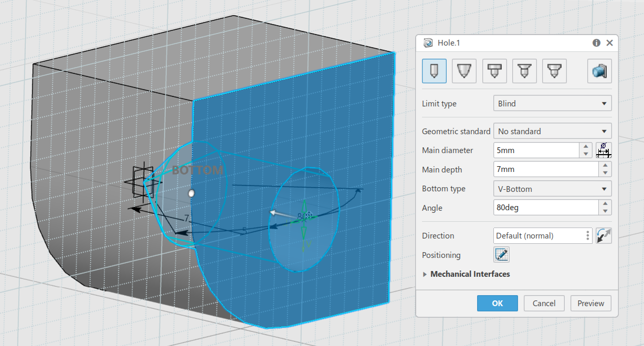Reverse the hole direction with the arrow icon

tap(604, 236)
